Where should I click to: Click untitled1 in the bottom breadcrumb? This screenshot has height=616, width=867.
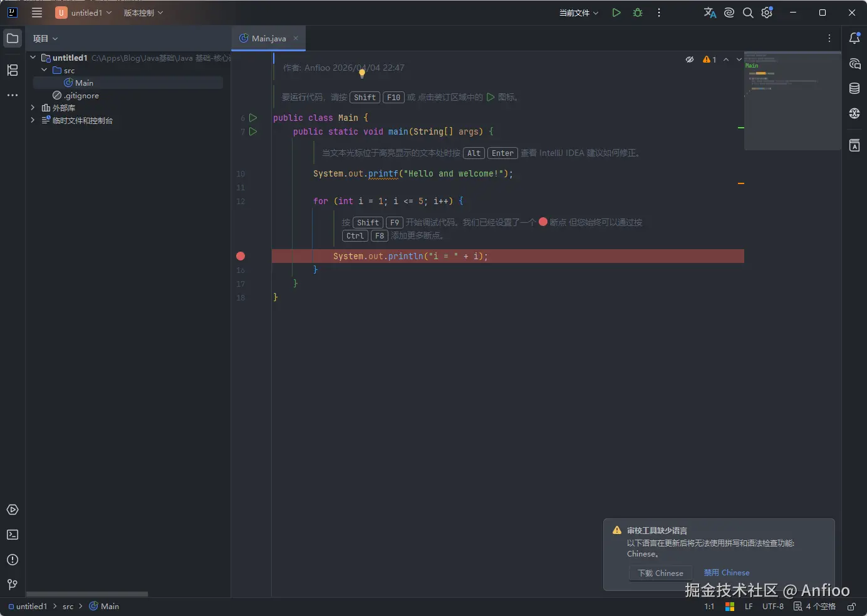click(x=31, y=607)
